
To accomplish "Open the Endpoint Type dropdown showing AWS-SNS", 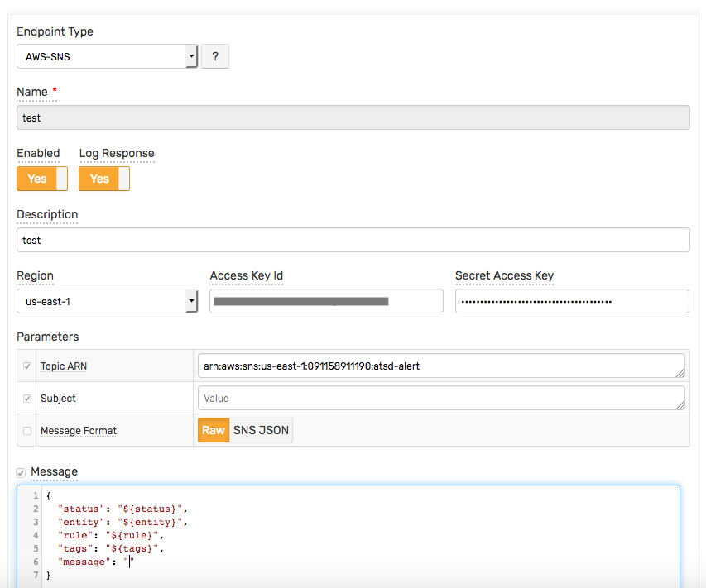I will tap(107, 56).
